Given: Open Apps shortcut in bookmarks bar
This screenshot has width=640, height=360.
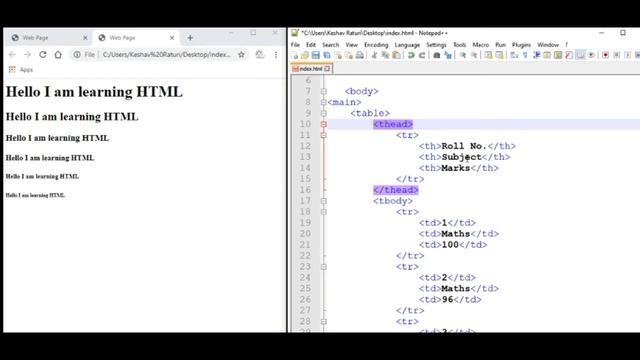Looking at the screenshot, I should click(20, 70).
